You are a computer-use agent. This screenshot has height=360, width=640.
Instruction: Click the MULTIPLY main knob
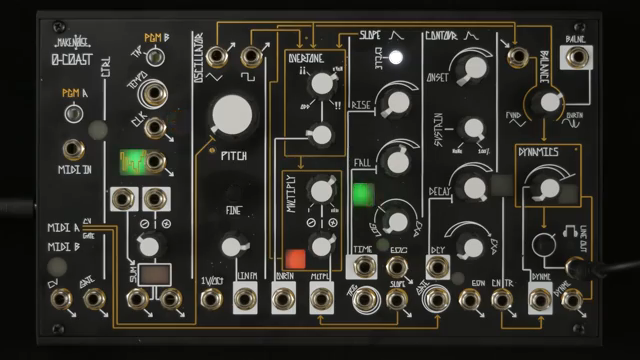(x=322, y=190)
